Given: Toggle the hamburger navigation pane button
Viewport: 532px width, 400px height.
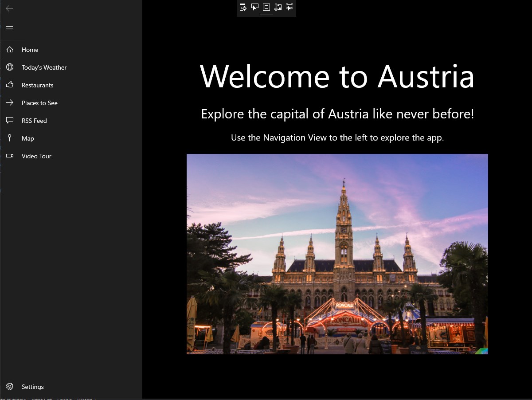Looking at the screenshot, I should tap(9, 28).
